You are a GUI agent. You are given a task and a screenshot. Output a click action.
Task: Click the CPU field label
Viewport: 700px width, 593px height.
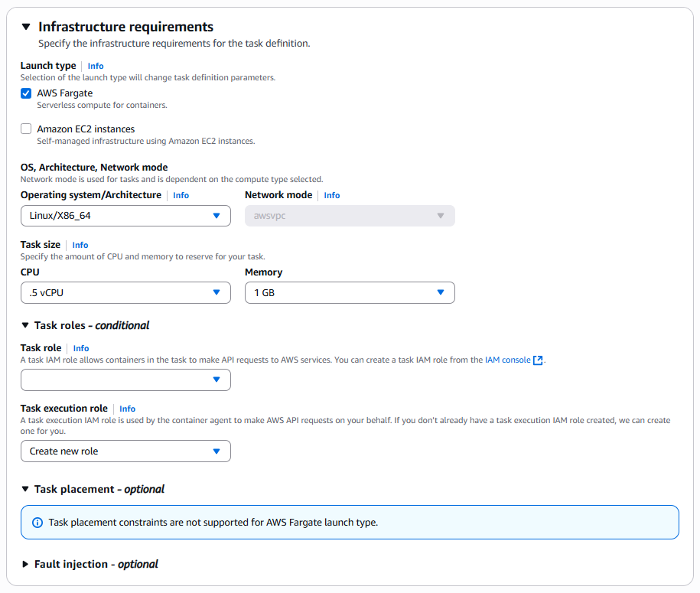(x=30, y=272)
